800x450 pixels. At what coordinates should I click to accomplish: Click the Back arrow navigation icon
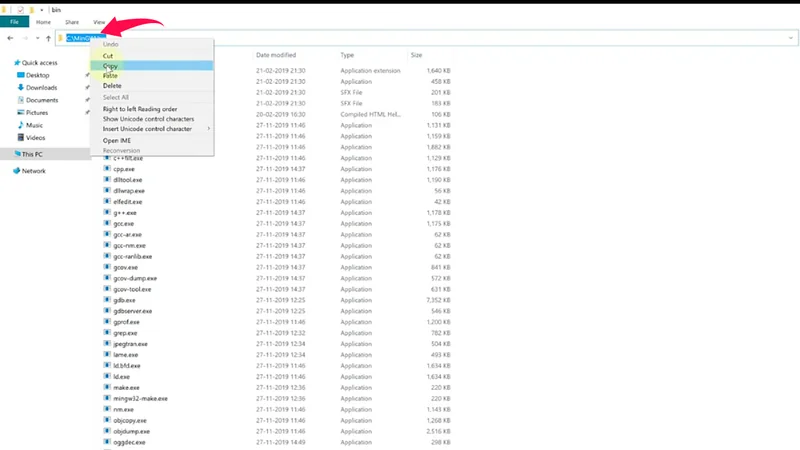pos(10,38)
